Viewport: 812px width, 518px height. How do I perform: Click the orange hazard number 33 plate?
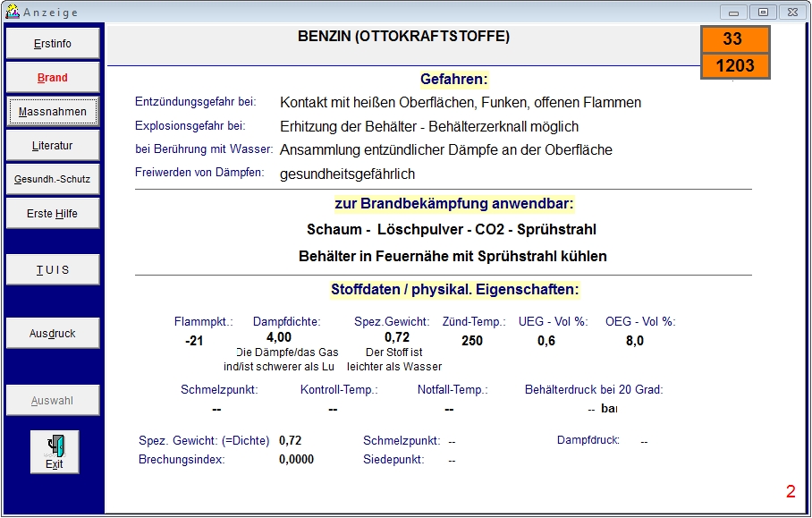(x=735, y=39)
